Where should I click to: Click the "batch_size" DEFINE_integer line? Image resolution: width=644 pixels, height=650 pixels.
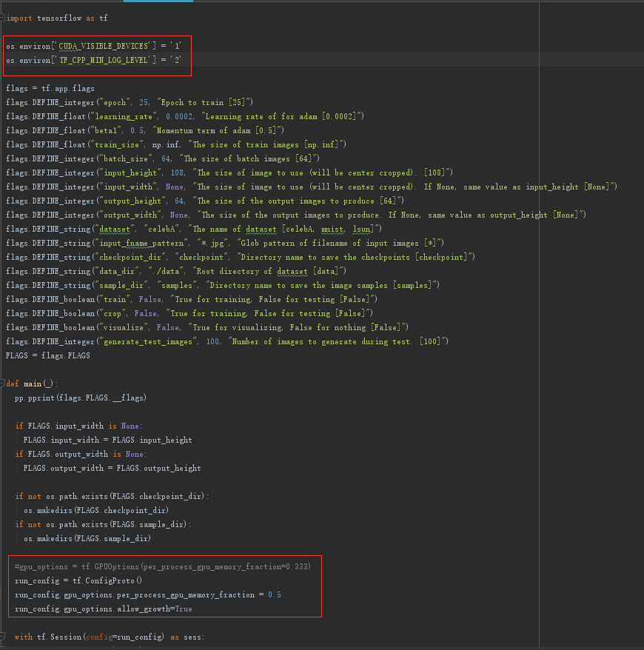[163, 158]
